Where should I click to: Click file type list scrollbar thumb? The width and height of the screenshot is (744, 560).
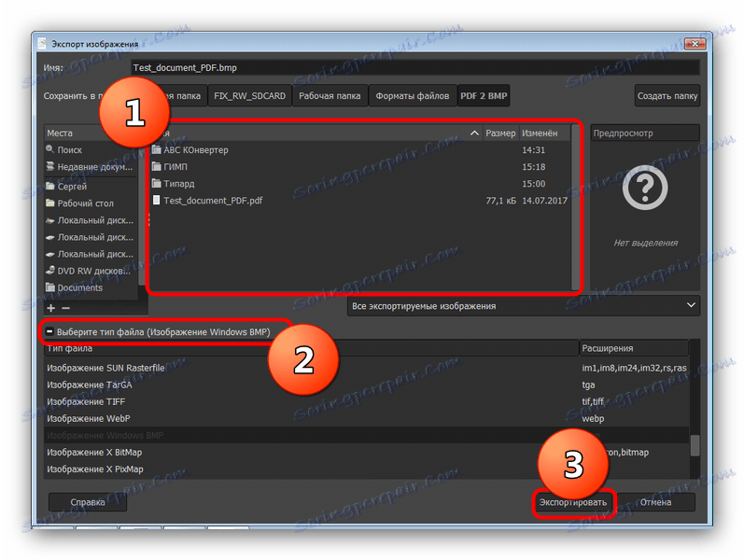695,445
